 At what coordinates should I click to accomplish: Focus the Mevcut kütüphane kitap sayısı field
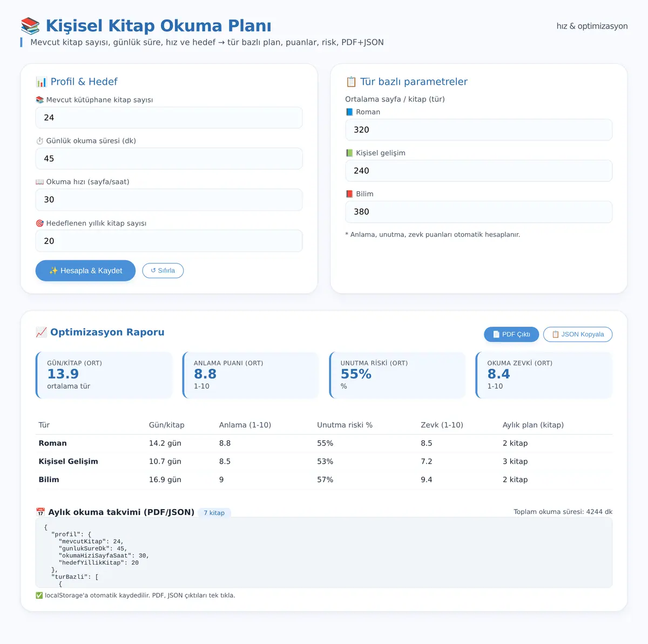coord(169,118)
